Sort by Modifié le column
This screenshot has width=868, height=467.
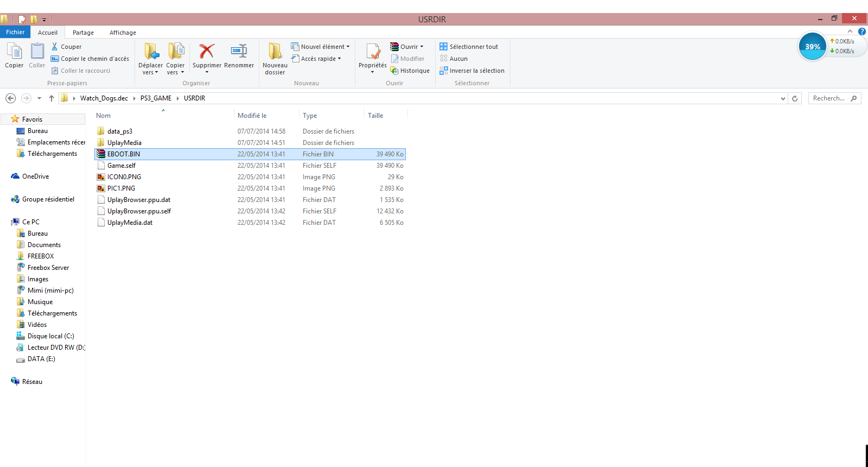(x=252, y=116)
